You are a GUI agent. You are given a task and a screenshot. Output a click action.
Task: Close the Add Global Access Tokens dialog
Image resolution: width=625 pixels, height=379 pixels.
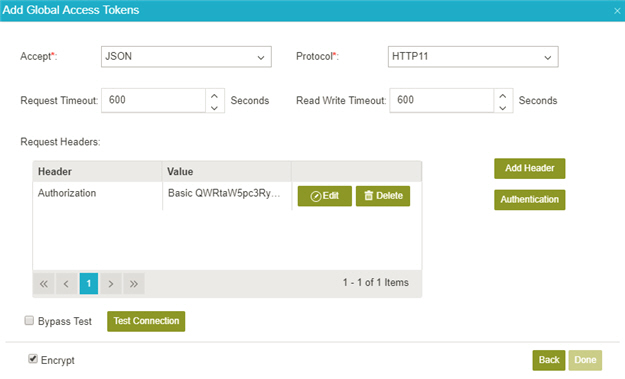coord(617,11)
